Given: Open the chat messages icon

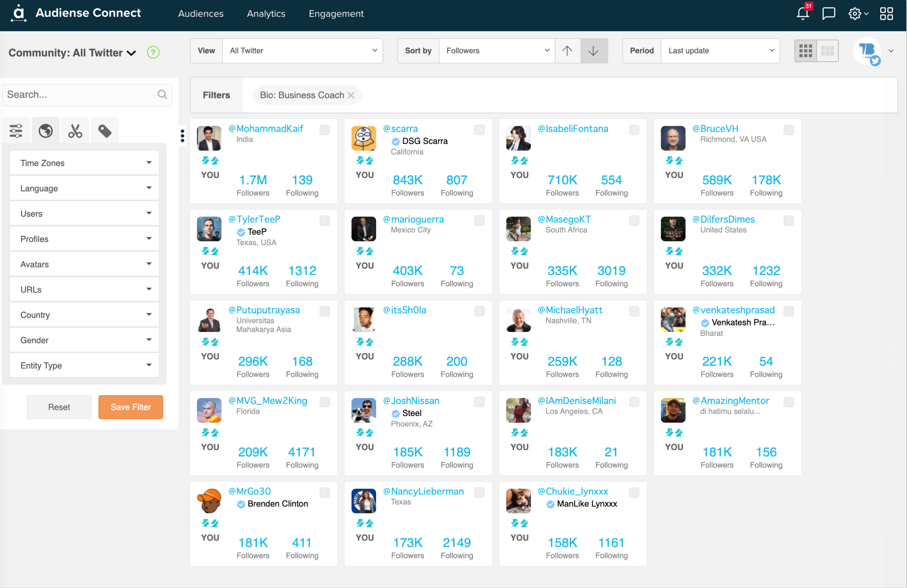Looking at the screenshot, I should click(x=829, y=14).
